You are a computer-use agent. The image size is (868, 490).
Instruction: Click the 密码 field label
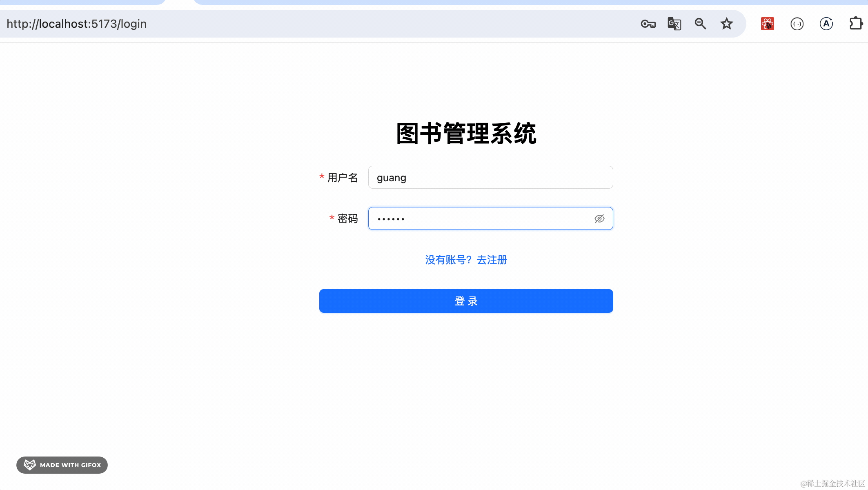[x=347, y=219]
